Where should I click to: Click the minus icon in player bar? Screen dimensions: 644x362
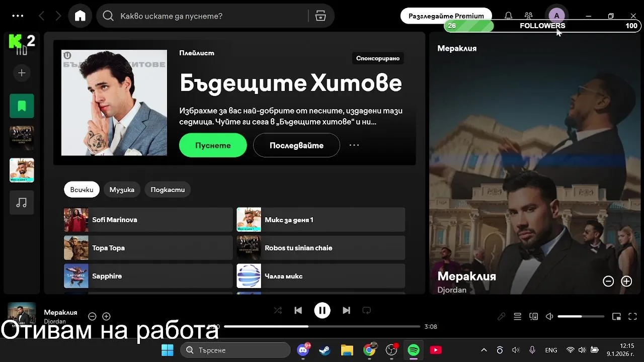(x=92, y=316)
